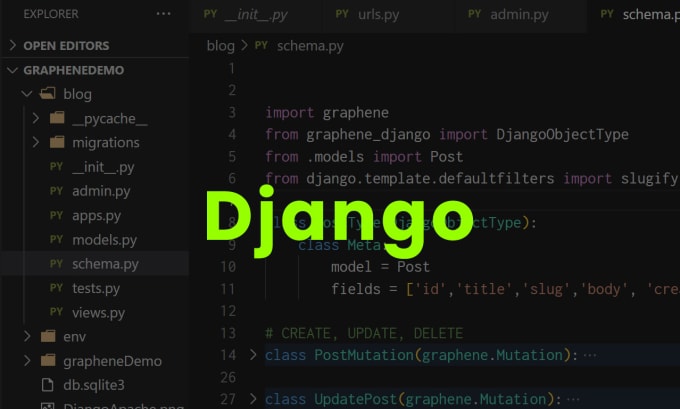Select schema.py in the file tree
The width and height of the screenshot is (680, 409).
tap(105, 264)
